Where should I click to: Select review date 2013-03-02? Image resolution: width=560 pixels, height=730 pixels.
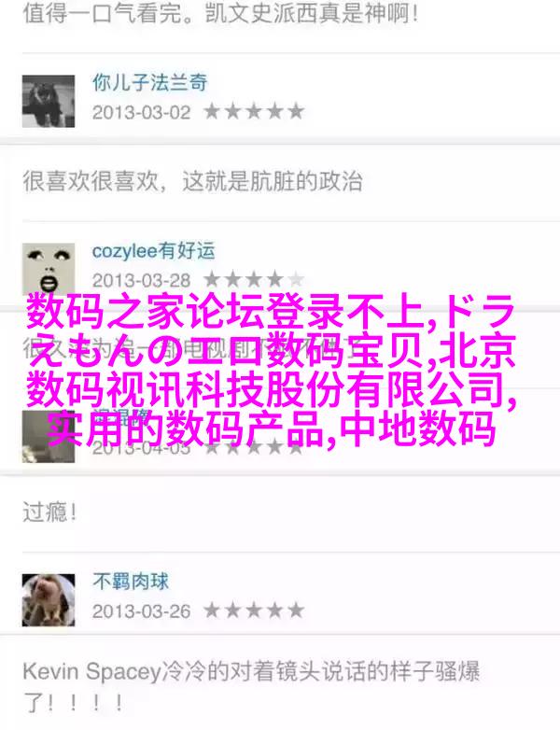click(x=142, y=112)
